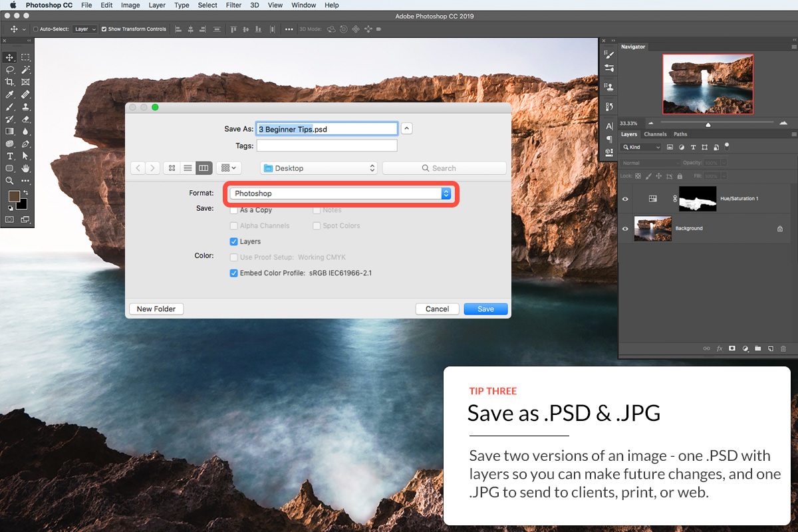Enable the As a Copy save option
798x532 pixels.
pos(233,209)
